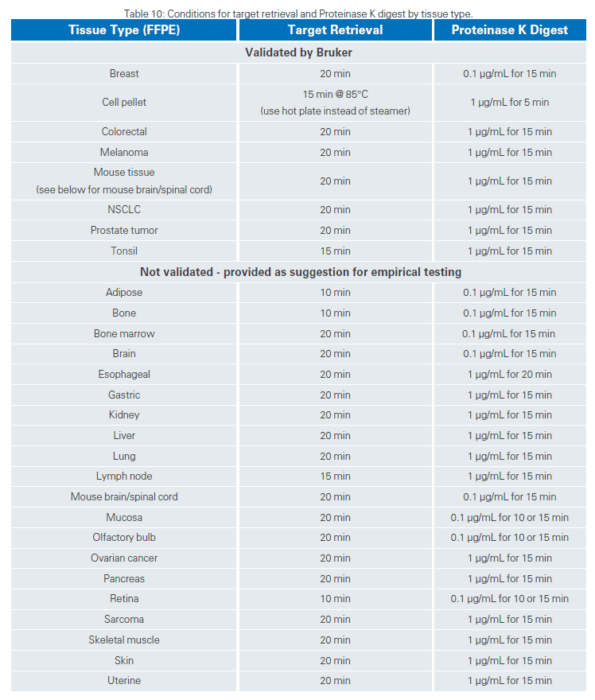Select the Validated by Bruker section heading
This screenshot has height=700, width=595.
tap(298, 52)
